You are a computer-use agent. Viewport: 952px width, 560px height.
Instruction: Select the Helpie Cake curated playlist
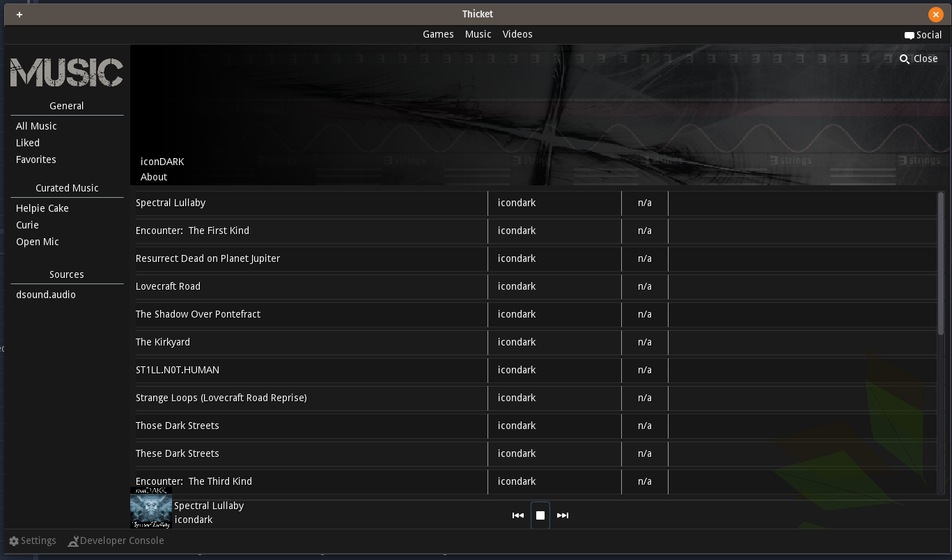[42, 208]
